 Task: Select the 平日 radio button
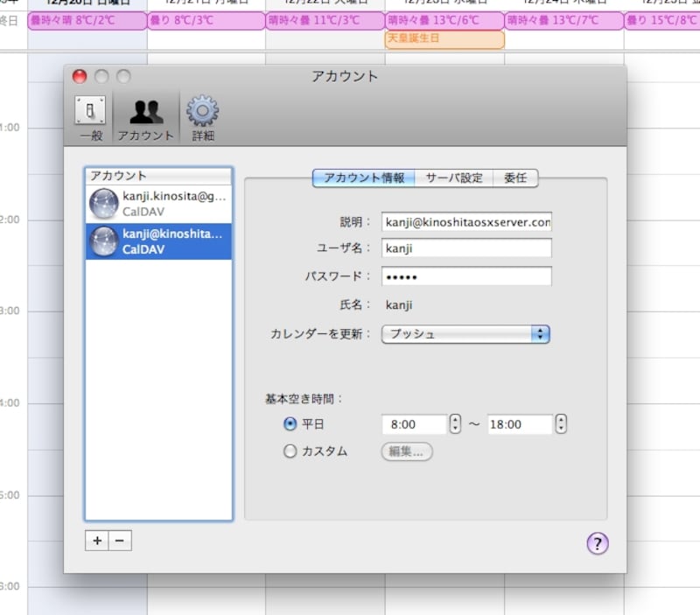[290, 424]
